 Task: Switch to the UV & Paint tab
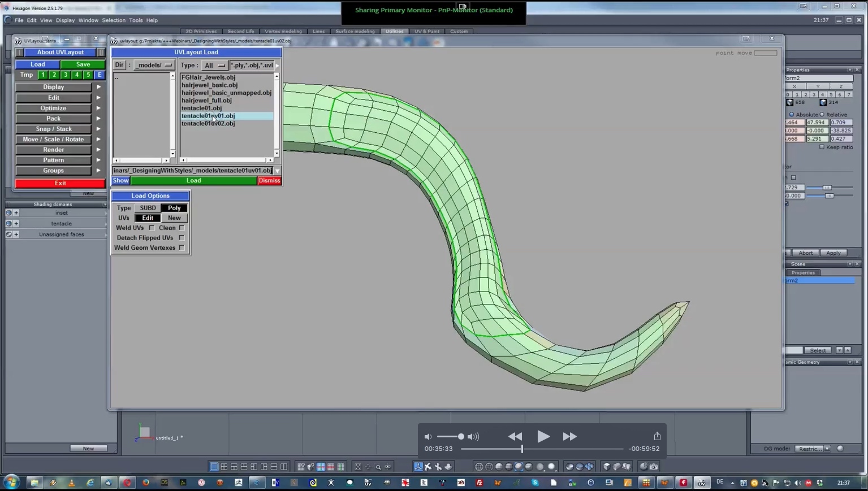coord(427,32)
